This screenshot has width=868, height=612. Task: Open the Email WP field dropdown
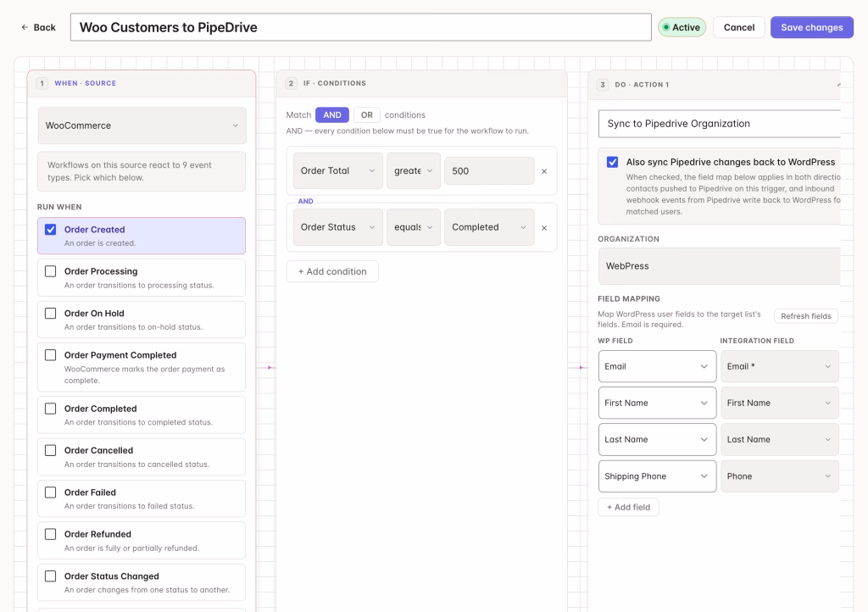click(657, 366)
